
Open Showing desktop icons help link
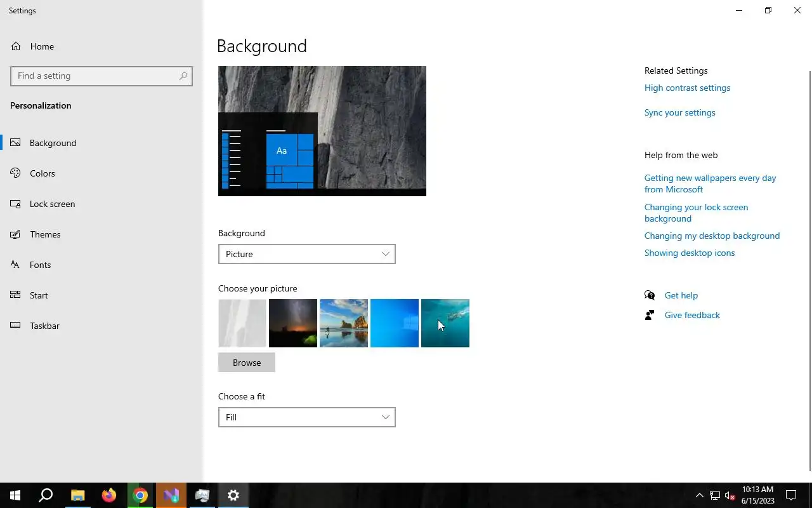pyautogui.click(x=690, y=253)
